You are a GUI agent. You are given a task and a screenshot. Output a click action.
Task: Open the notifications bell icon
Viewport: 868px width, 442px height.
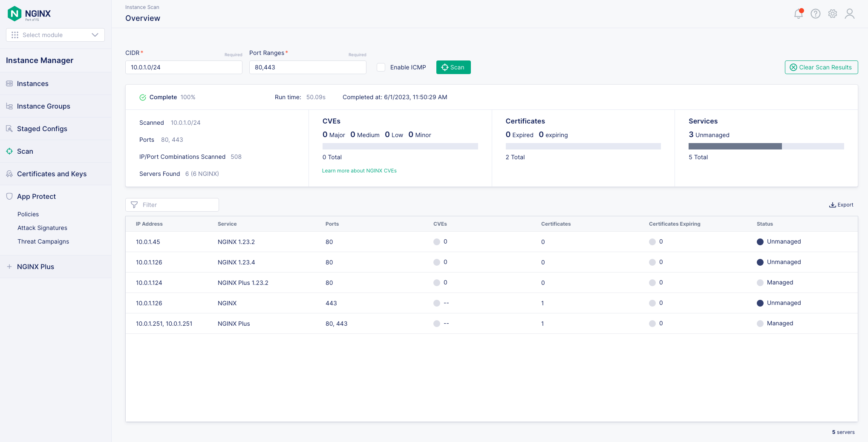(x=798, y=14)
